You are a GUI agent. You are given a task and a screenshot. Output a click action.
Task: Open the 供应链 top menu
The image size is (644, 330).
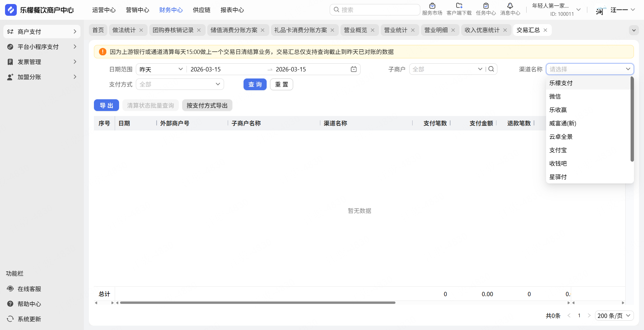[x=202, y=10]
